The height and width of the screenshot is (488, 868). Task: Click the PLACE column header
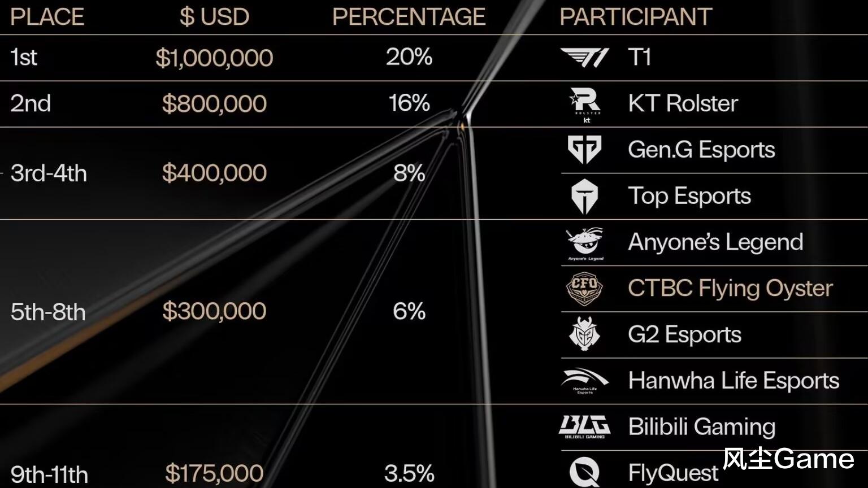point(47,17)
